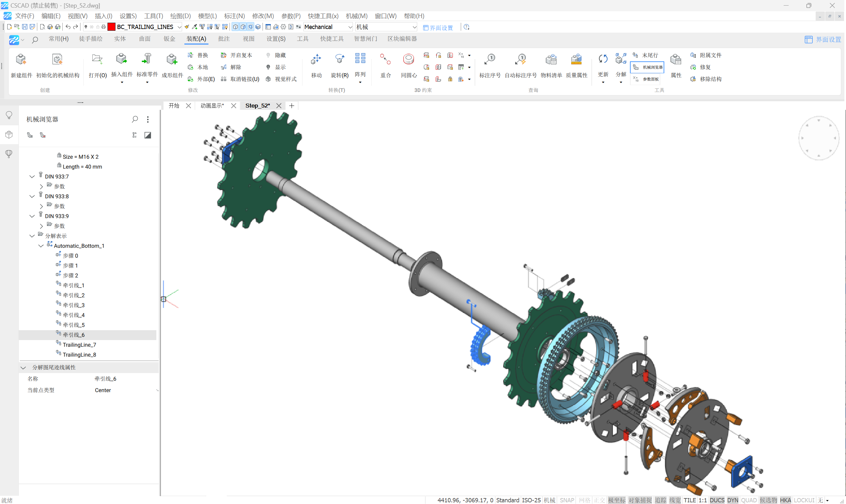Toggle QUAD in status bar
This screenshot has width=846, height=504.
(748, 500)
